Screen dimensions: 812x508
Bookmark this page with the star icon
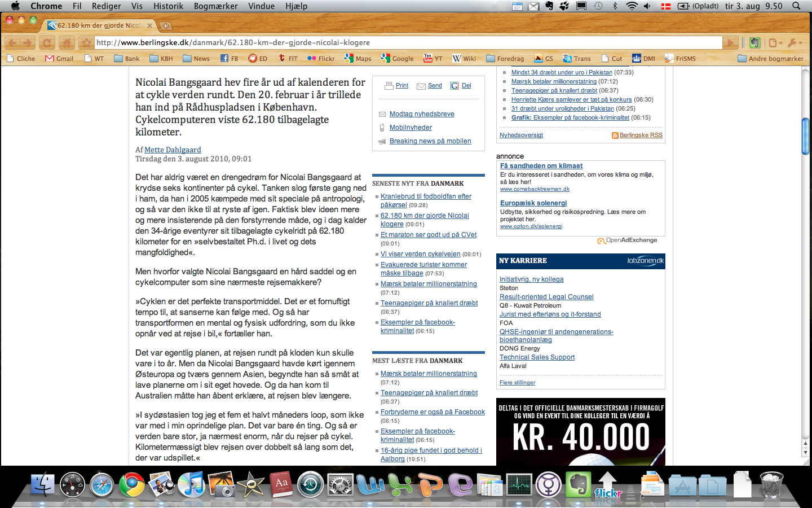[x=86, y=42]
